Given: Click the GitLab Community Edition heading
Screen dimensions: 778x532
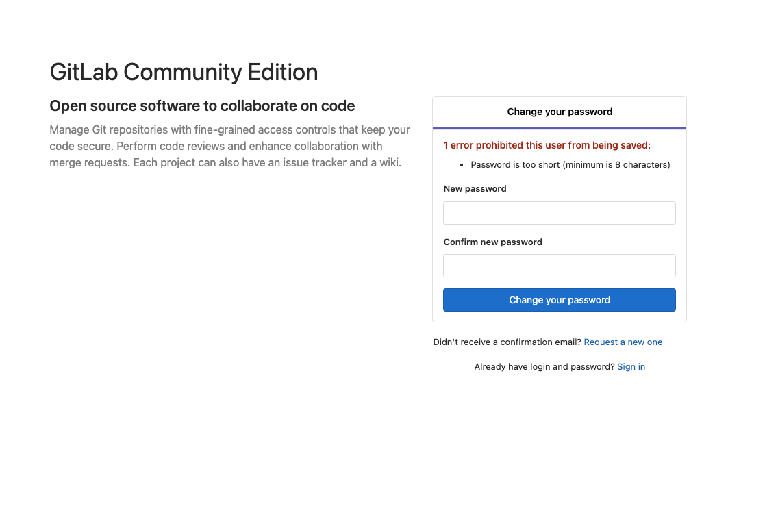Looking at the screenshot, I should pos(184,73).
